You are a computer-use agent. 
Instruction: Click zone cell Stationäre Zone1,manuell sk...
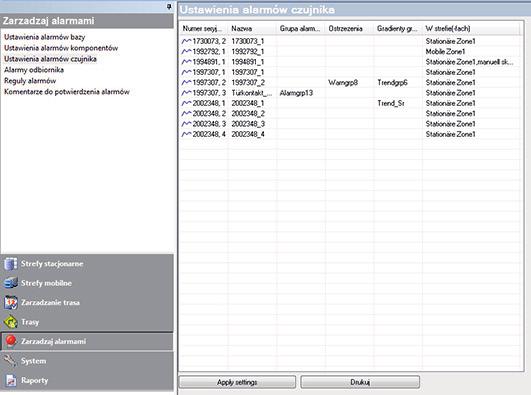[469, 62]
